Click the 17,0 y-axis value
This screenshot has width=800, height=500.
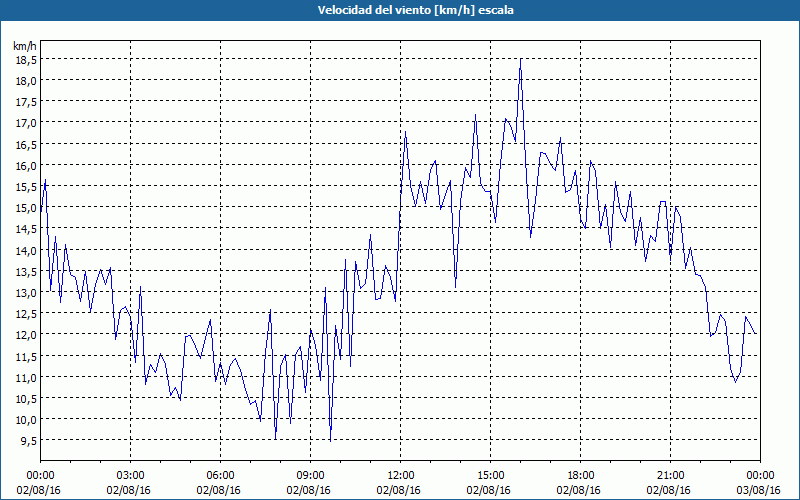pyautogui.click(x=26, y=123)
